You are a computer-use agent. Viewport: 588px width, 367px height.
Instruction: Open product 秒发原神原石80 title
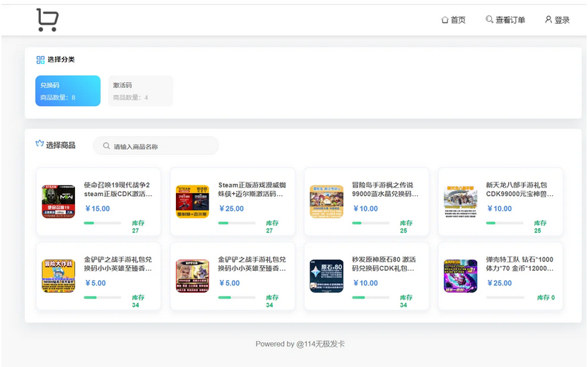tap(384, 264)
